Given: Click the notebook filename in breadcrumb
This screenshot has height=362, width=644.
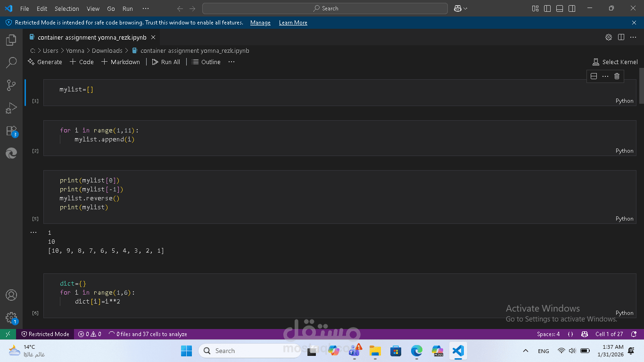Looking at the screenshot, I should [195, 50].
